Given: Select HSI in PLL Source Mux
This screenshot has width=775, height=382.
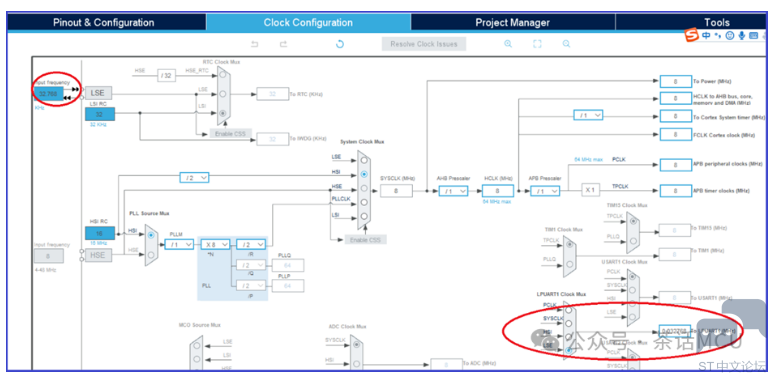Looking at the screenshot, I should click(x=151, y=235).
